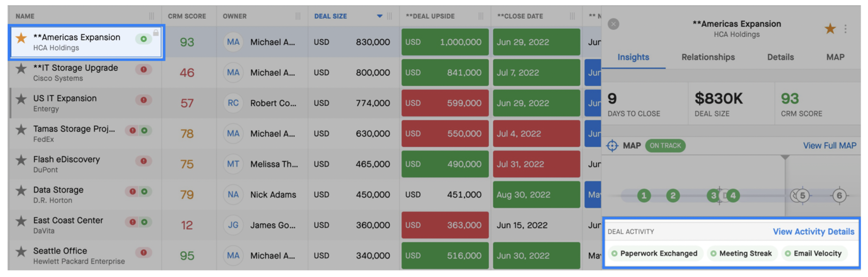
Task: Sort by the Deal Size arrow
Action: pyautogui.click(x=380, y=16)
